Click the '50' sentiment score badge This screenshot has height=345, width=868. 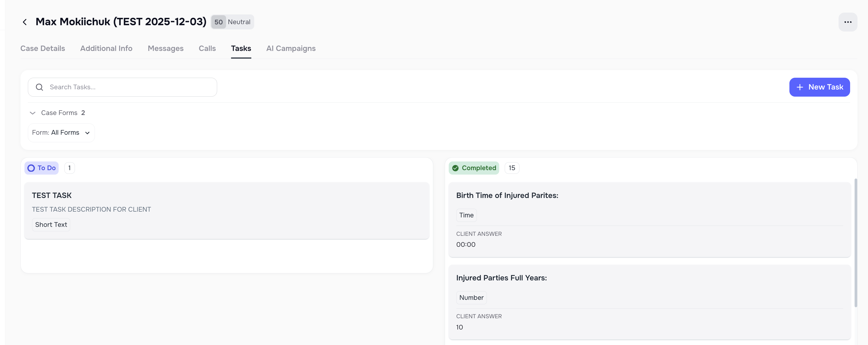(x=218, y=22)
